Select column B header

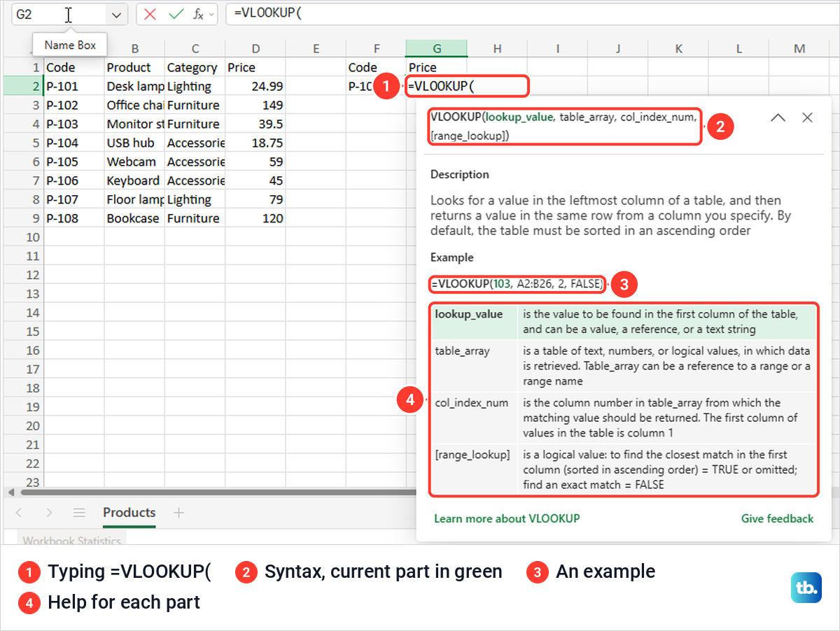pyautogui.click(x=134, y=48)
